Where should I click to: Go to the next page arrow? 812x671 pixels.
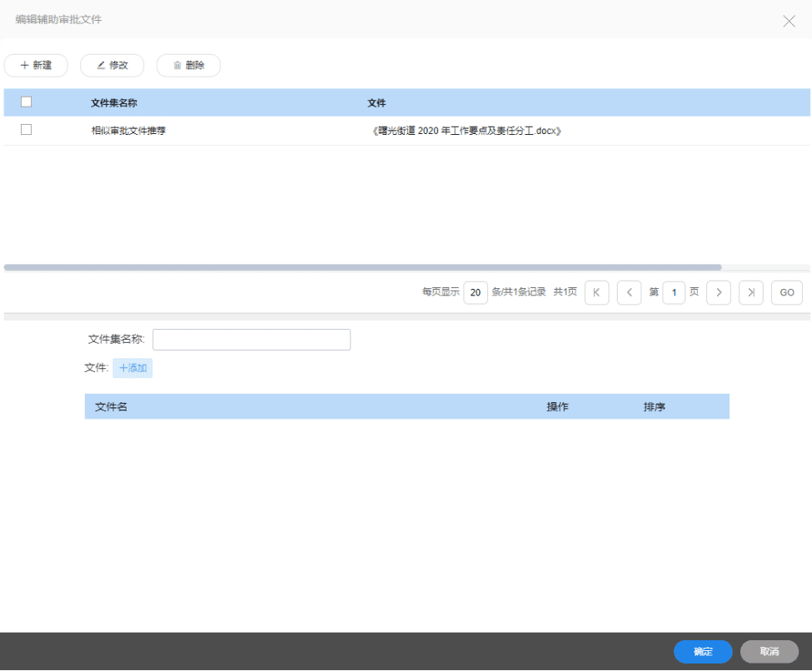pyautogui.click(x=719, y=292)
